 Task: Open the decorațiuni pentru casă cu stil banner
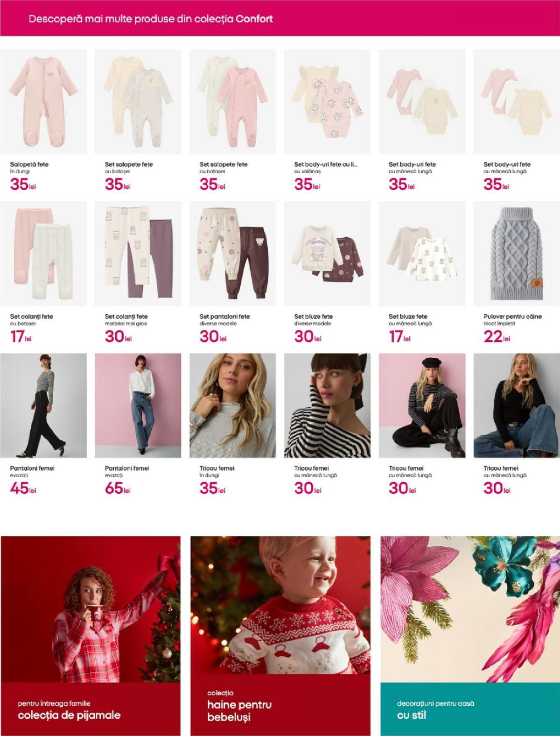470,636
